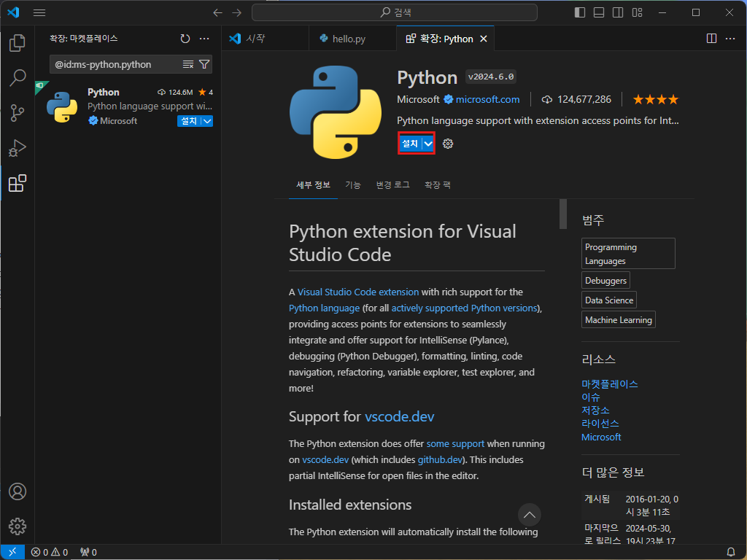This screenshot has height=560, width=747.
Task: Expand install dropdown arrow in sidebar Python item
Action: pyautogui.click(x=207, y=121)
